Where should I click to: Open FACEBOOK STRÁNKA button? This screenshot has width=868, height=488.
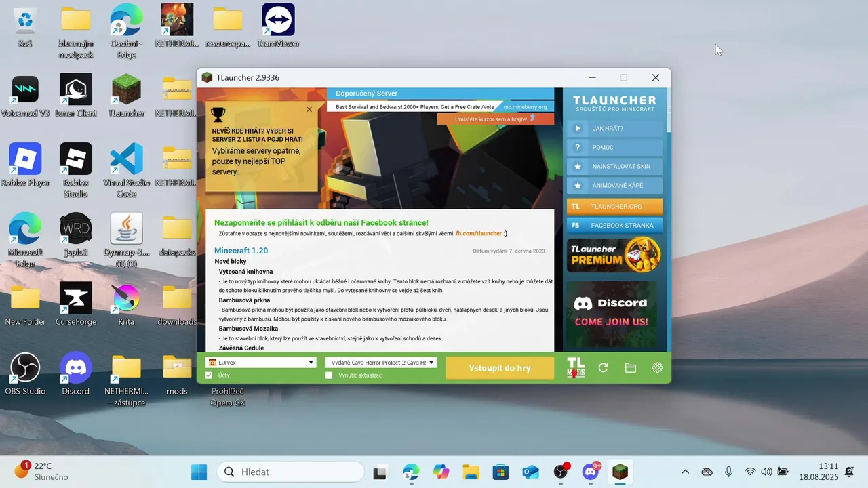(x=615, y=225)
